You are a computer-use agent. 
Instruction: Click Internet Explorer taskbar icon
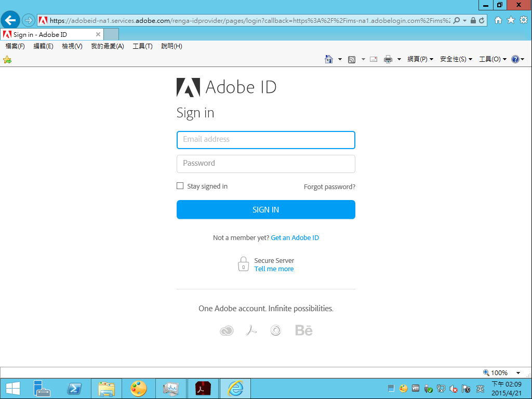(235, 389)
